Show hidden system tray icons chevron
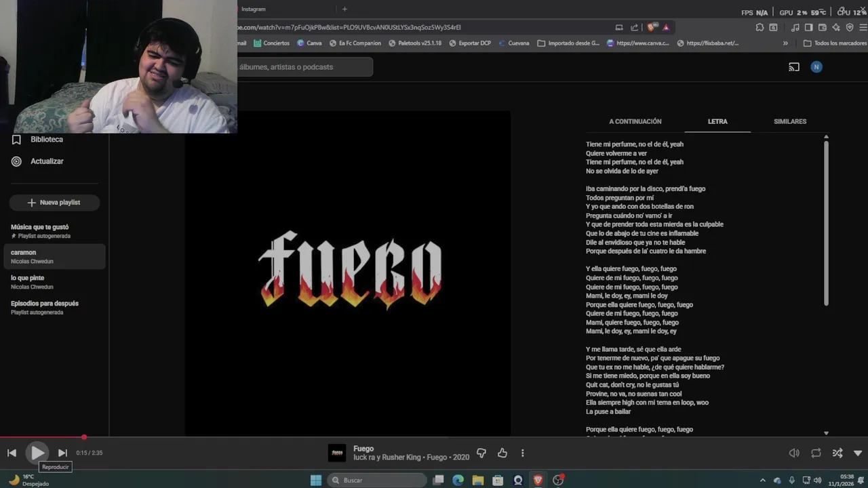868x488 pixels. coord(763,480)
